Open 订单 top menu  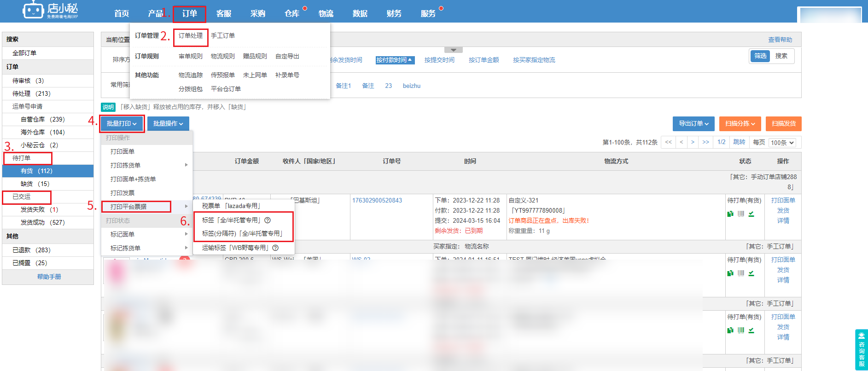coord(189,13)
